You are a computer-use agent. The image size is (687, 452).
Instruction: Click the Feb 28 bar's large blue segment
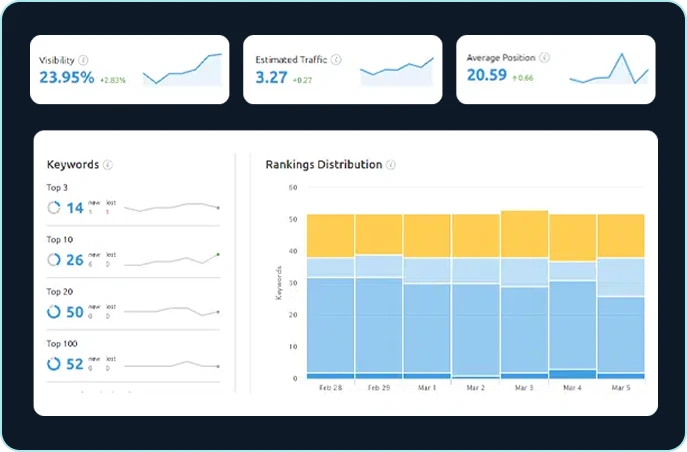330,325
